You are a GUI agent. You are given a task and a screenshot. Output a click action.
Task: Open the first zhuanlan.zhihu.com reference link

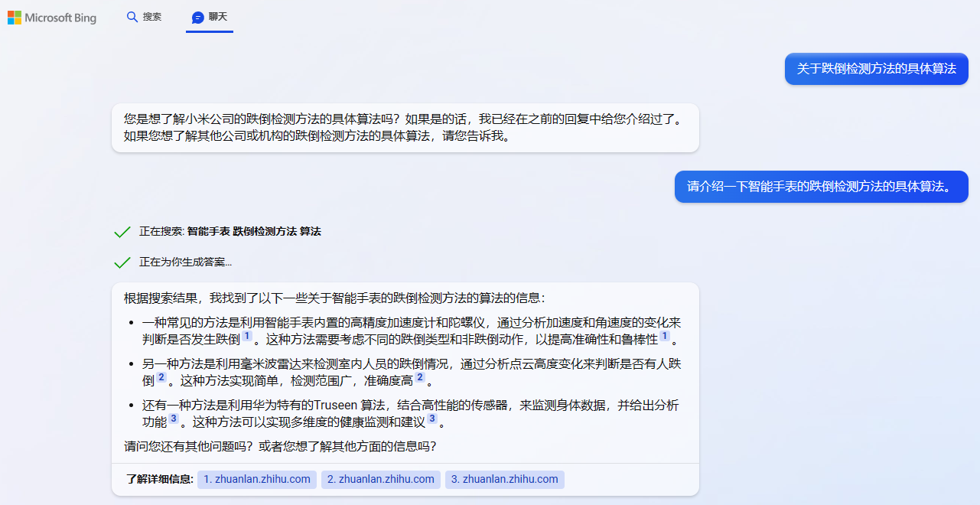pyautogui.click(x=256, y=480)
